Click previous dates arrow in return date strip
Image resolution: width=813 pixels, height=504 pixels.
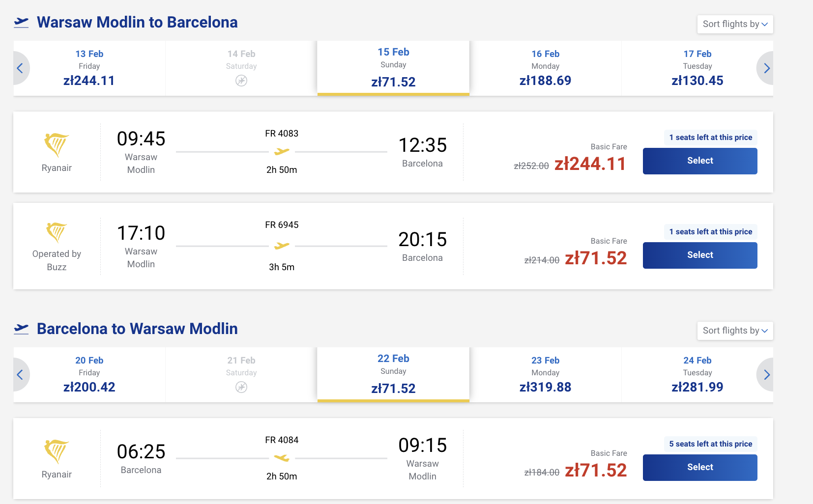tap(20, 375)
